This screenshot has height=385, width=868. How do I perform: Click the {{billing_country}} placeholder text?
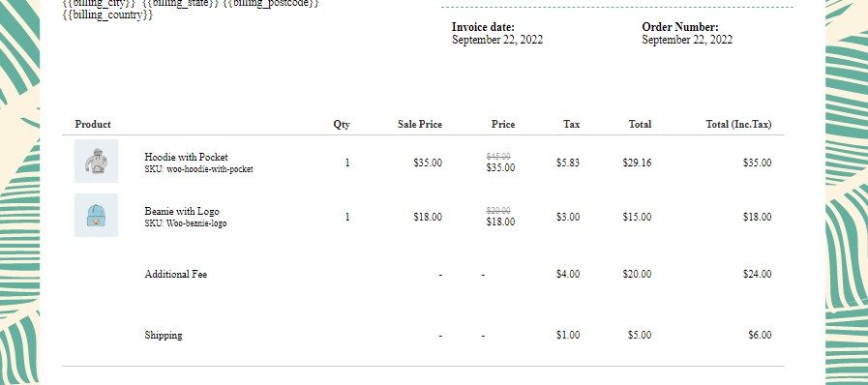(108, 15)
